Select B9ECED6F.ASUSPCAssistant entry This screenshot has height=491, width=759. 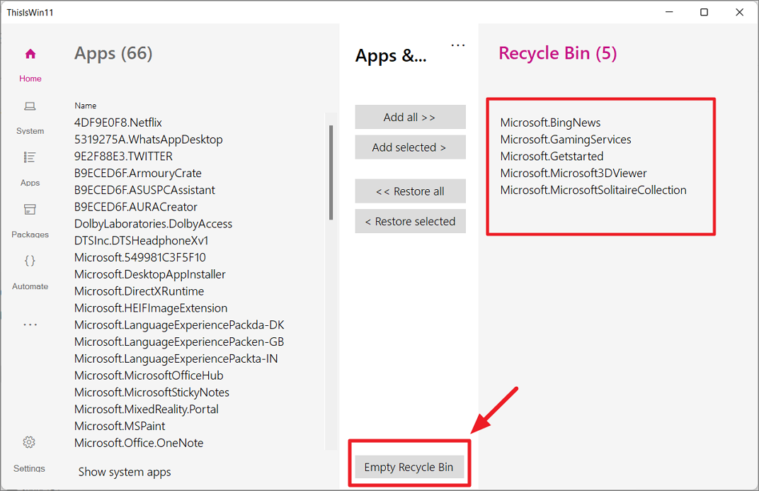pyautogui.click(x=144, y=190)
